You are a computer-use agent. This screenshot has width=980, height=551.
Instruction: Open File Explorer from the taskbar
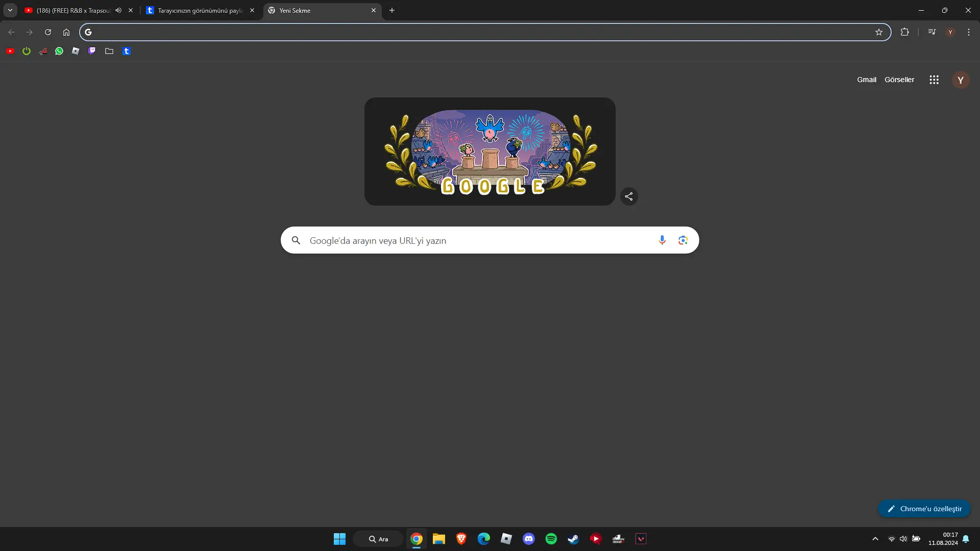click(x=439, y=539)
